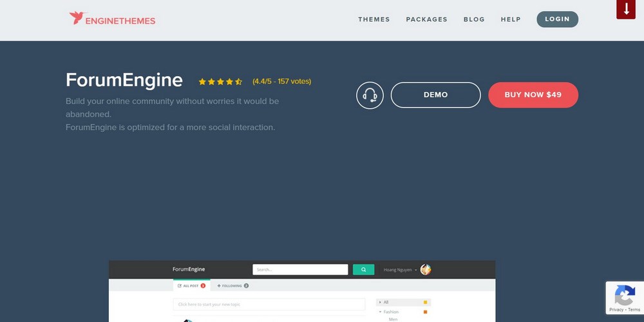Open the reCAPTCHA Privacy link
Viewport: 644px width, 322px height.
616,310
